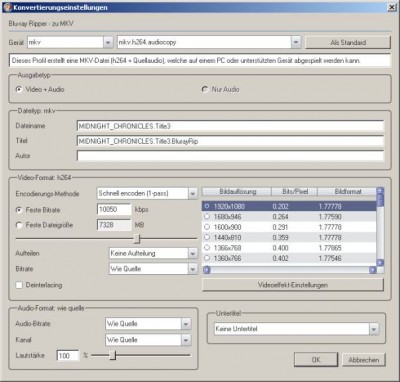This screenshot has width=400, height=382.
Task: Confirm settings with the OK button
Action: click(x=316, y=360)
